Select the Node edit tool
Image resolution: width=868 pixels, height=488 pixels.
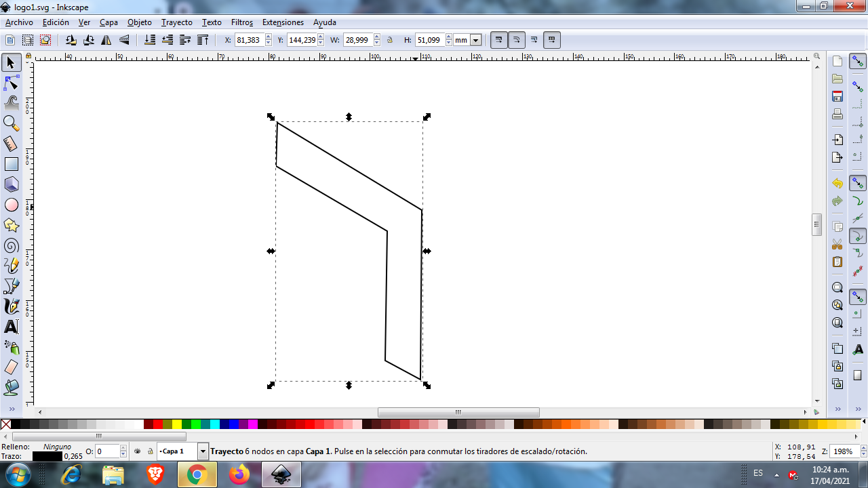pos(11,83)
